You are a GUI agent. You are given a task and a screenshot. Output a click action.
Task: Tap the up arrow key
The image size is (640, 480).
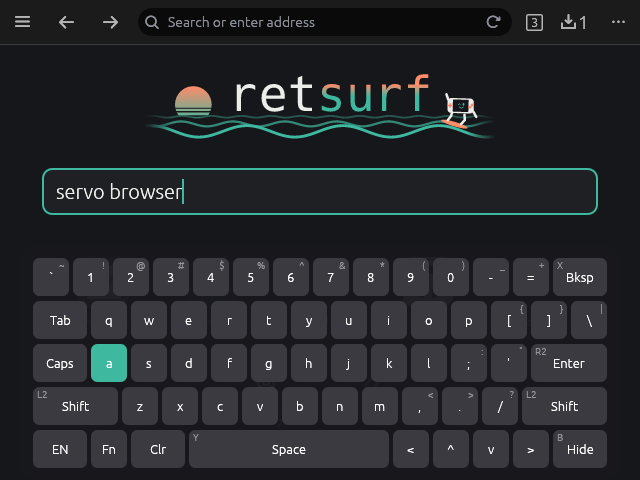(x=451, y=449)
